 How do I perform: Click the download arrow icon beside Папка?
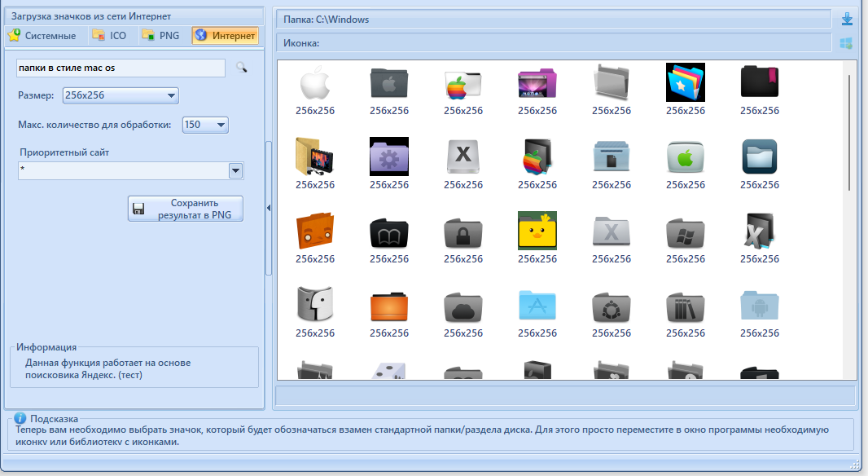(x=847, y=20)
